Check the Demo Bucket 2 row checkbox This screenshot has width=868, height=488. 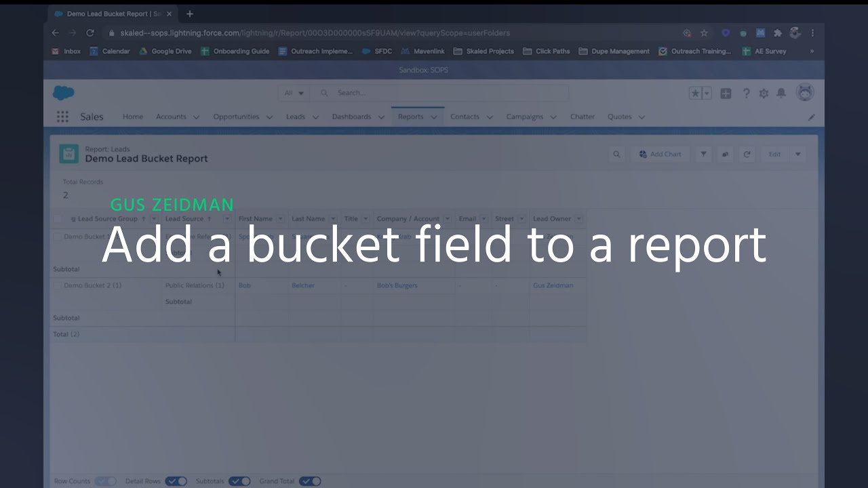[x=58, y=285]
